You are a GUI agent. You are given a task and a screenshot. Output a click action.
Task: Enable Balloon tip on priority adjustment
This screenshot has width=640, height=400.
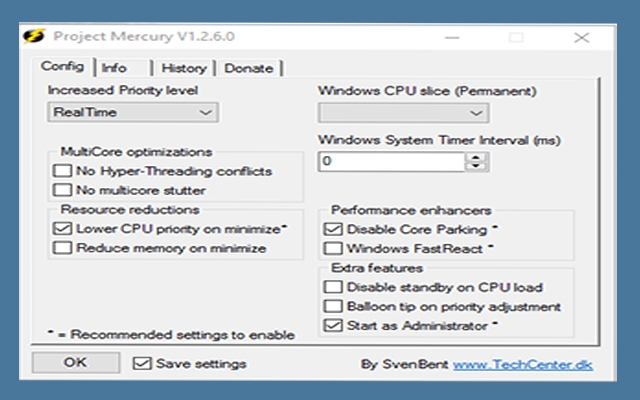(x=332, y=306)
